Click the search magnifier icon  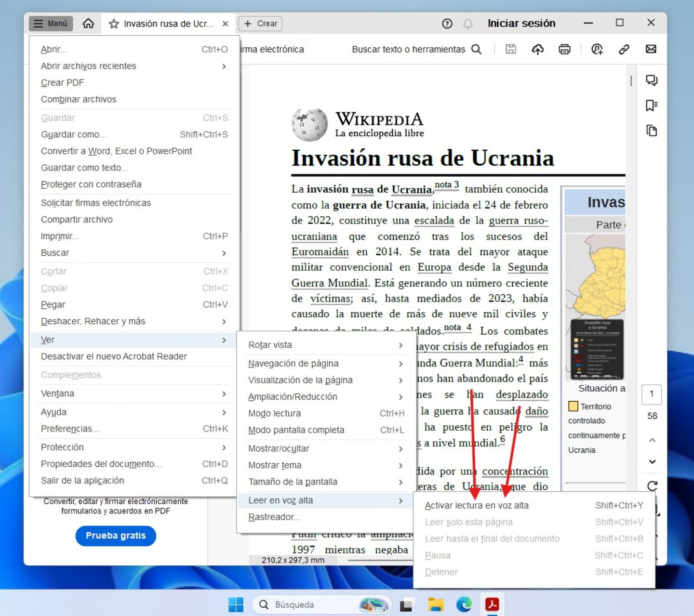pyautogui.click(x=476, y=49)
